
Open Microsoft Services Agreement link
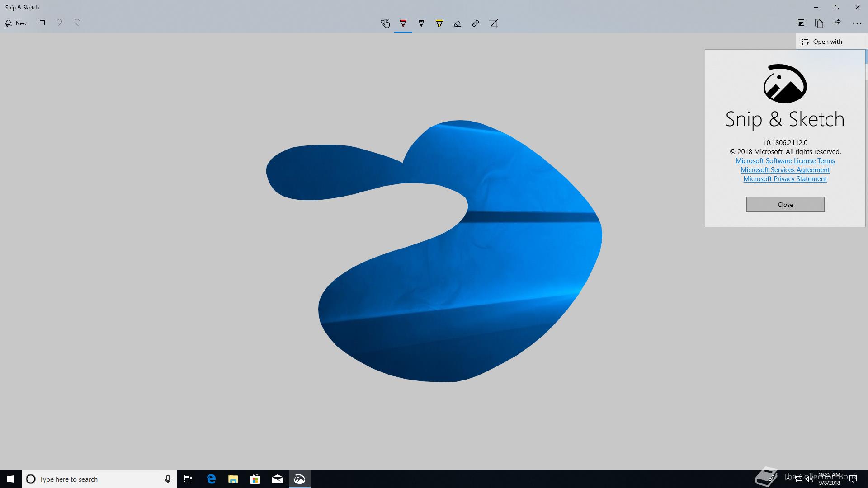click(x=785, y=170)
